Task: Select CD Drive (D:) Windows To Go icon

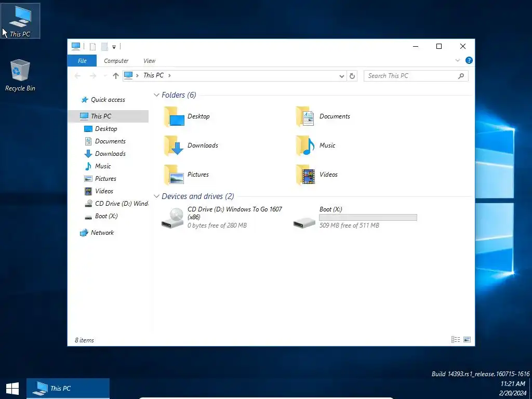Action: 172,218
